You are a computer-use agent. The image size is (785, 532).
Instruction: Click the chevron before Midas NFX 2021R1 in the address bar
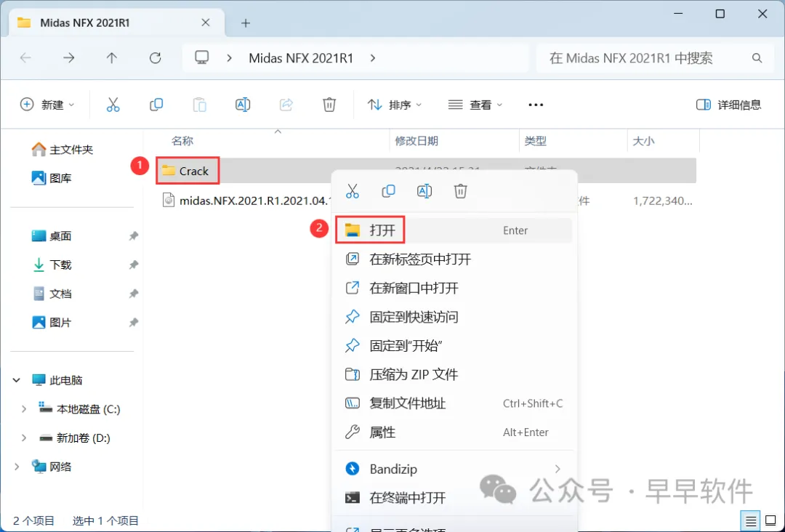coord(229,58)
